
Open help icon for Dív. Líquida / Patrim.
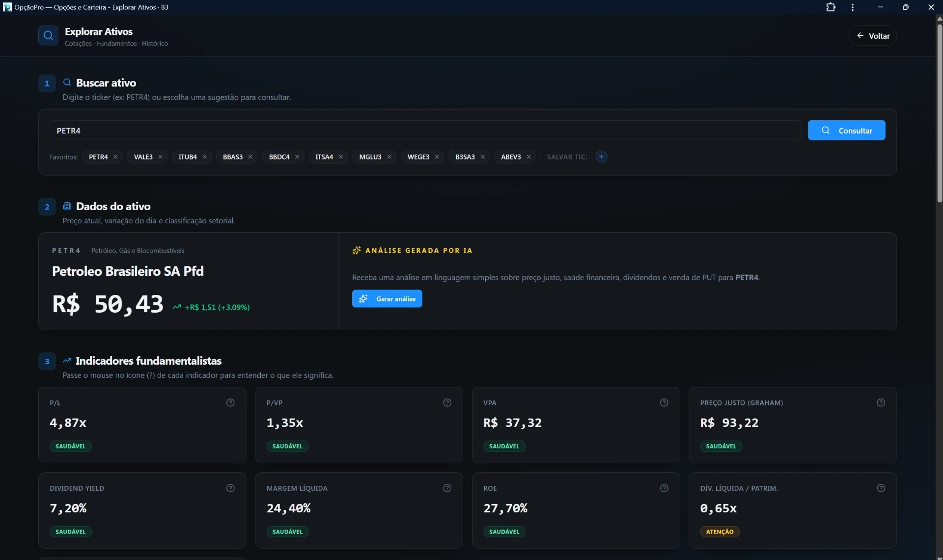(881, 488)
